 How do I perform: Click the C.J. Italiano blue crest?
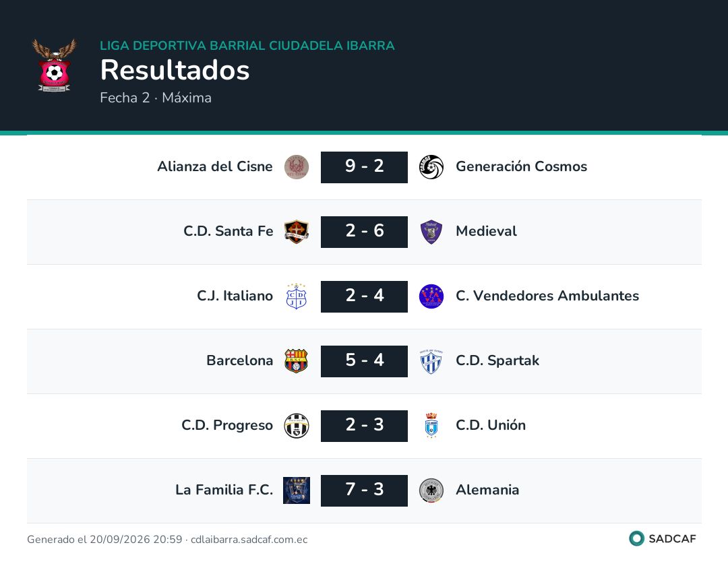tap(296, 296)
